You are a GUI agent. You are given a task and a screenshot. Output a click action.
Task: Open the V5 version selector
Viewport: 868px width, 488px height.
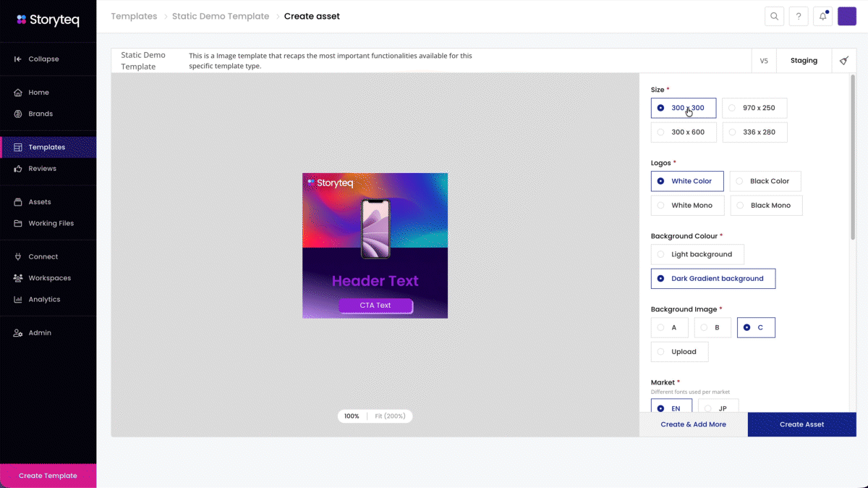pyautogui.click(x=764, y=61)
